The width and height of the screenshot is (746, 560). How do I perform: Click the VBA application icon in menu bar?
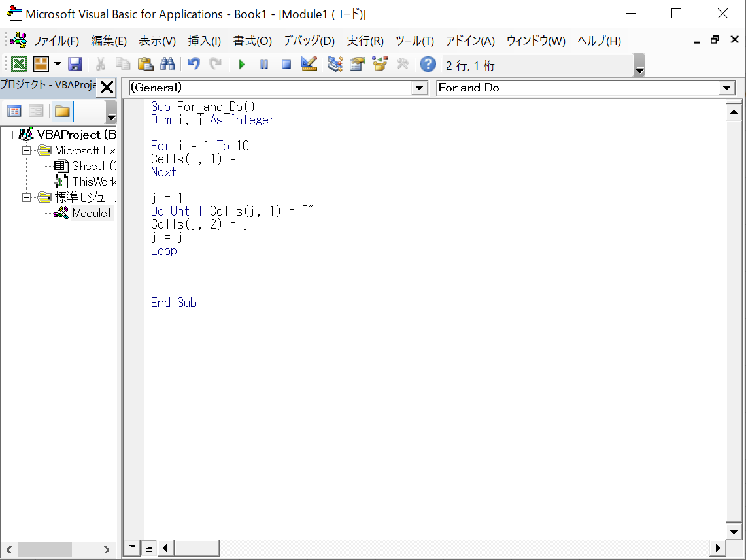point(18,41)
